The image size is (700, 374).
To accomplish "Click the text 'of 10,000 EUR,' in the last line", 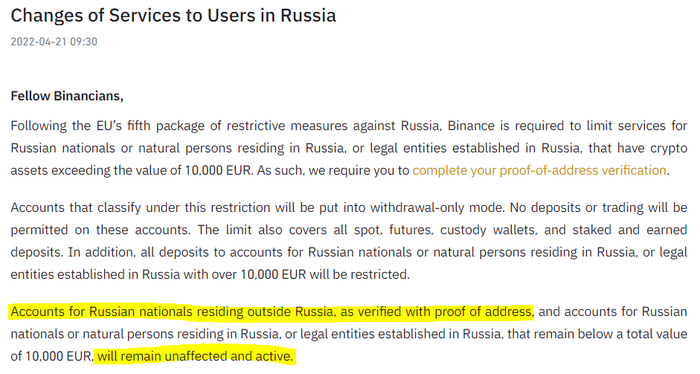I will pos(52,356).
